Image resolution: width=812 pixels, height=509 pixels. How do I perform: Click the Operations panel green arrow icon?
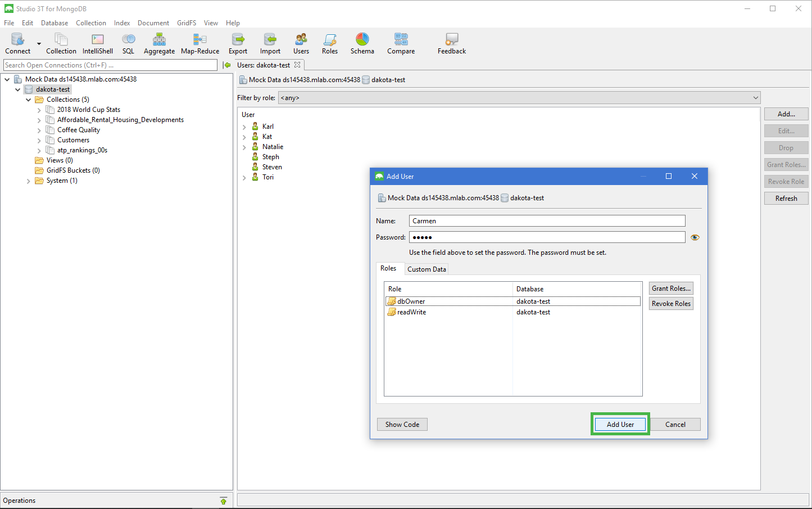click(224, 501)
